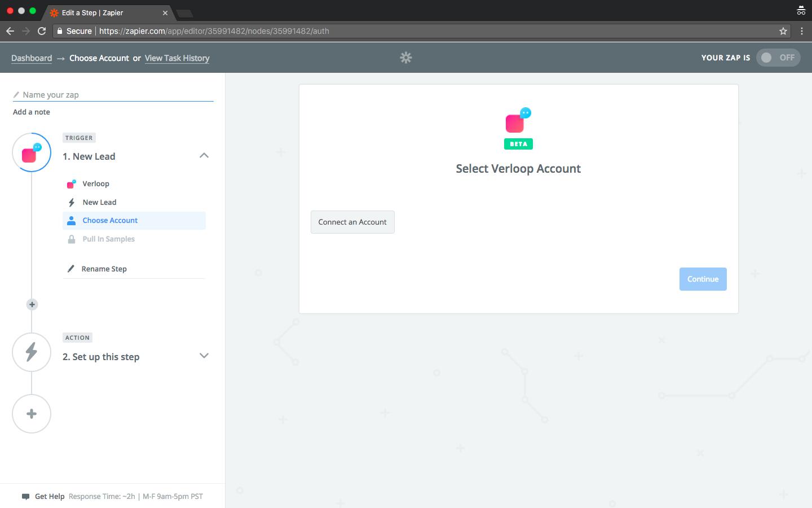Toggle the zap from OFF to ON
The width and height of the screenshot is (812, 508).
[778, 57]
